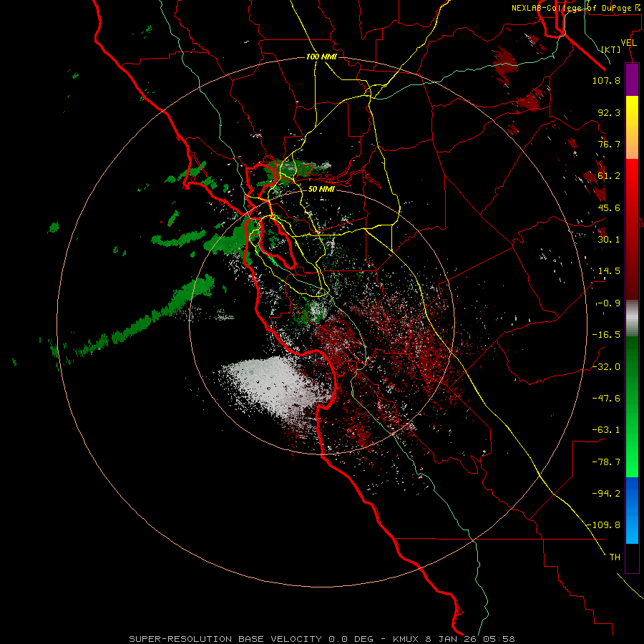The width and height of the screenshot is (644, 644).
Task: Click the 92.3 legend value
Action: point(609,112)
